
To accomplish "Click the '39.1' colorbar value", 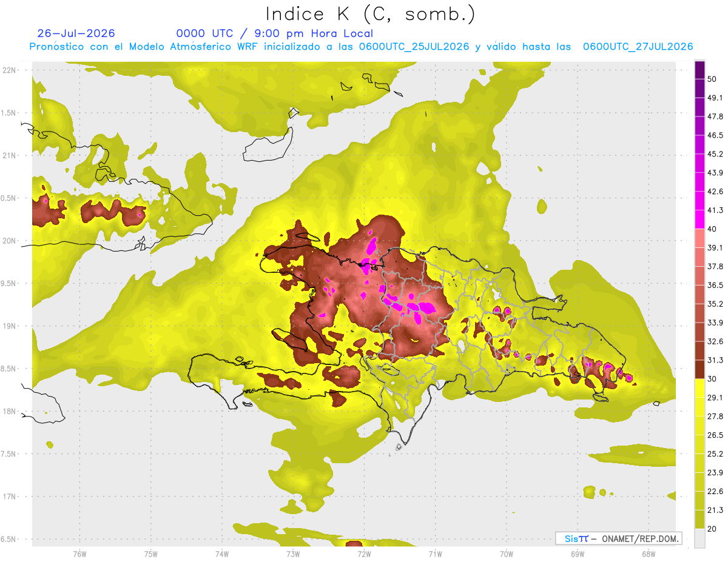I will (x=715, y=247).
